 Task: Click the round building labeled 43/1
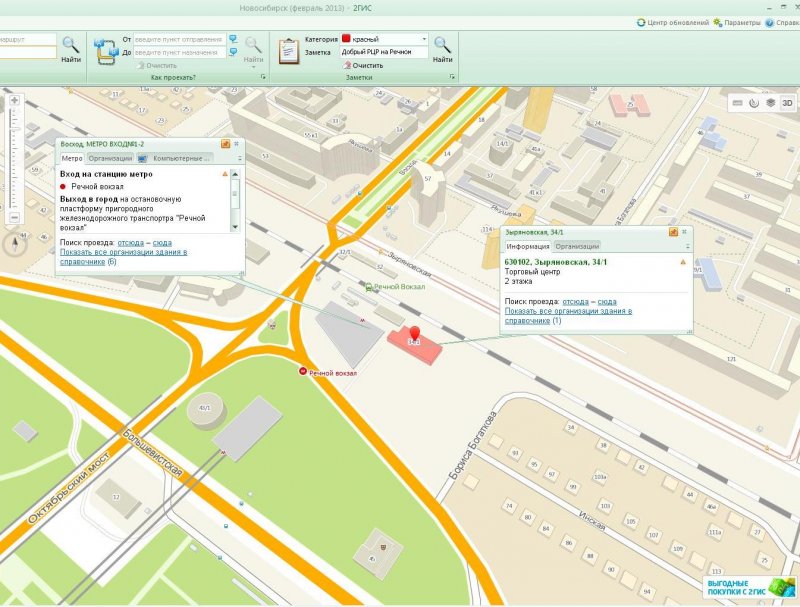click(205, 409)
